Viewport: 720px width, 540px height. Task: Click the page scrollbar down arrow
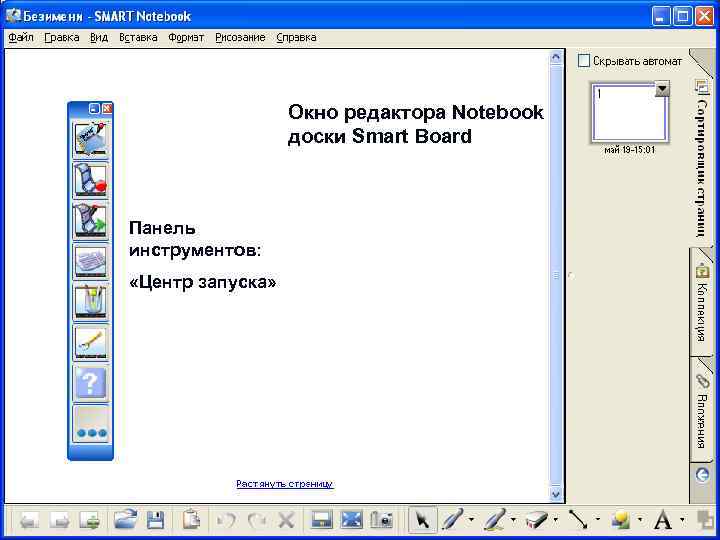[556, 494]
